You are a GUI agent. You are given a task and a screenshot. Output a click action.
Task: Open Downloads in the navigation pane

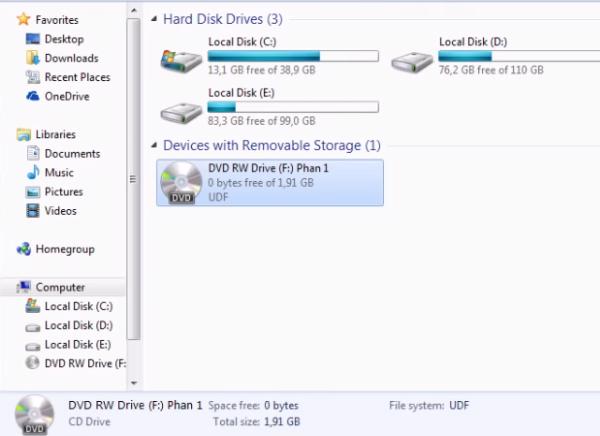click(x=72, y=58)
